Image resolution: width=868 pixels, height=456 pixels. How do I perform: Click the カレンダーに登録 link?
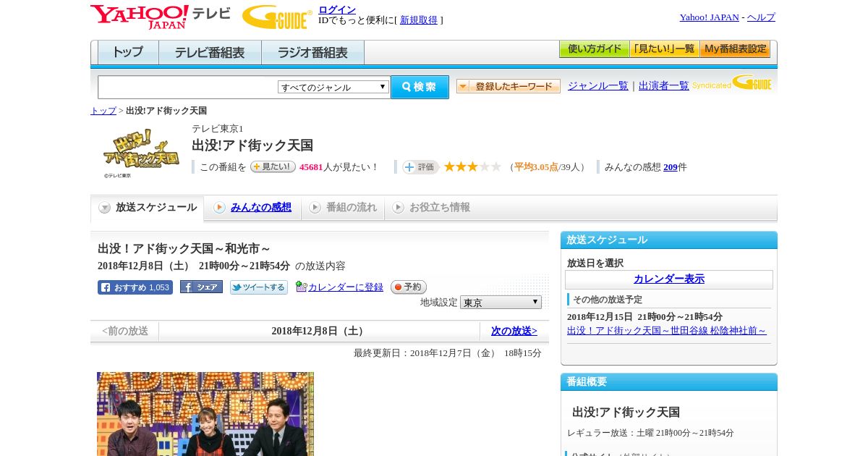(x=345, y=287)
